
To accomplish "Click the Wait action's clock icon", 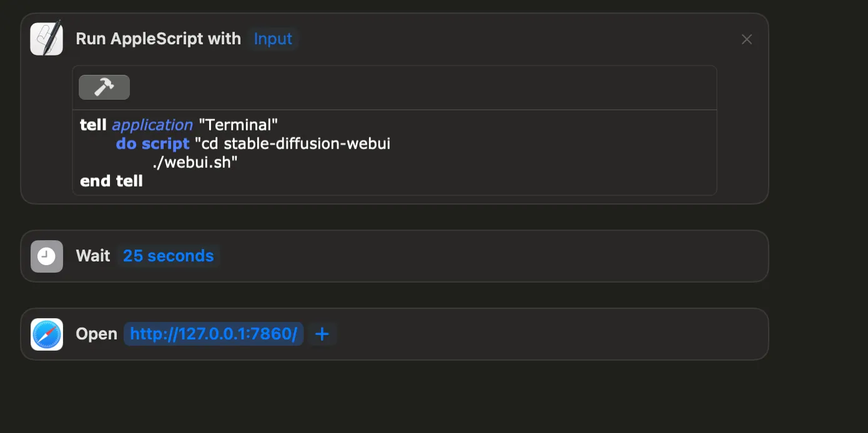I will pos(46,256).
